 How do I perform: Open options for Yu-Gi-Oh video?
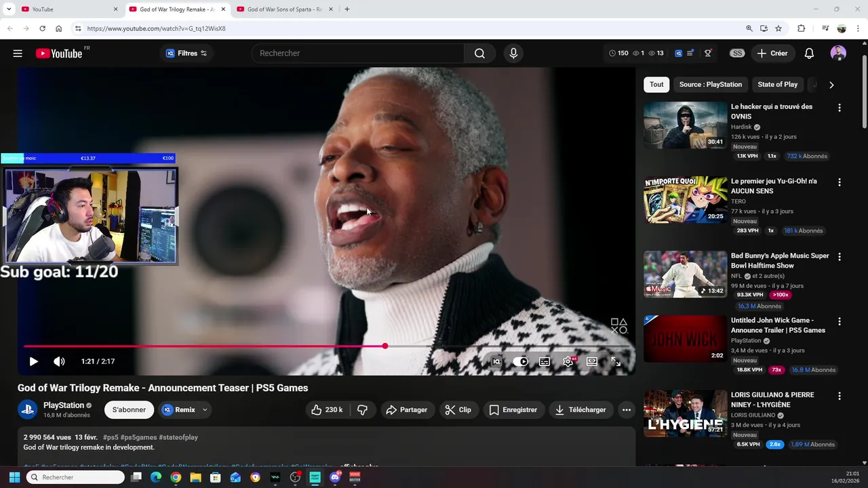pyautogui.click(x=840, y=182)
